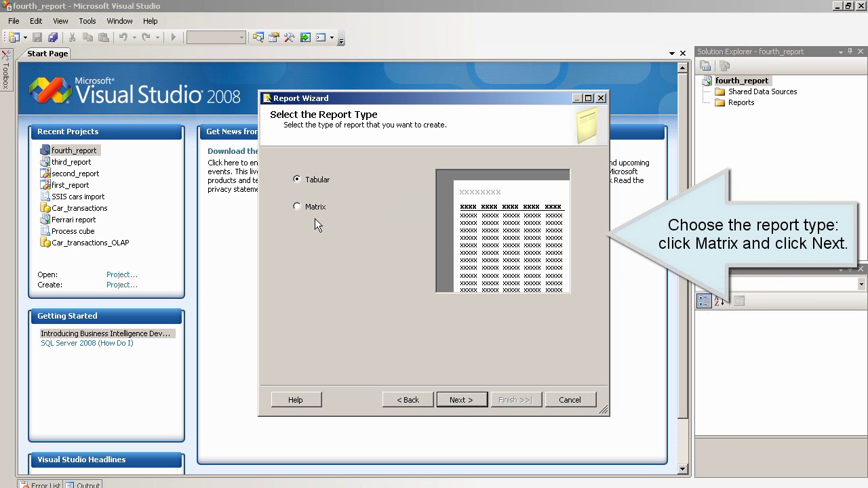Open the Tools menu
This screenshot has width=868, height=488.
click(87, 21)
